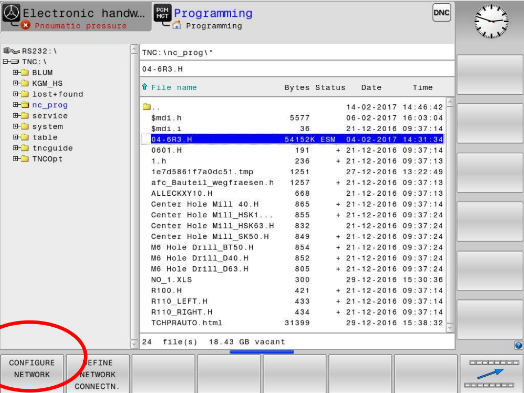
Task: Click the blue help question mark icon
Action: (x=518, y=346)
